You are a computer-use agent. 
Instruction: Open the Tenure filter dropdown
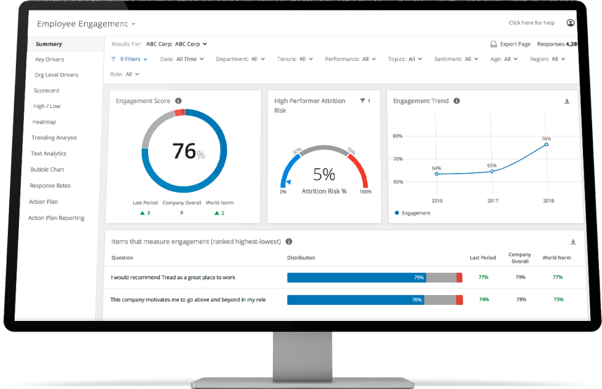coord(295,59)
